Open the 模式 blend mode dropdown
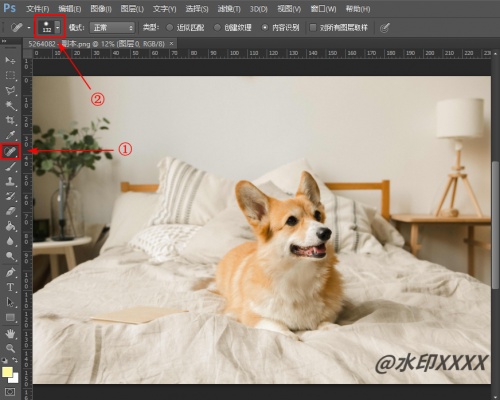Image resolution: width=500 pixels, height=400 pixels. pyautogui.click(x=112, y=28)
